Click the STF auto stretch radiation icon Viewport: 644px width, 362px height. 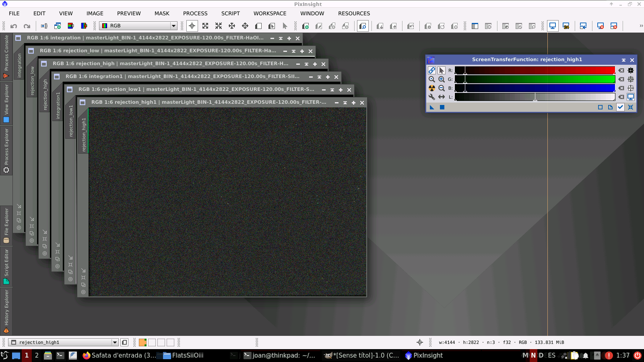pyautogui.click(x=431, y=88)
